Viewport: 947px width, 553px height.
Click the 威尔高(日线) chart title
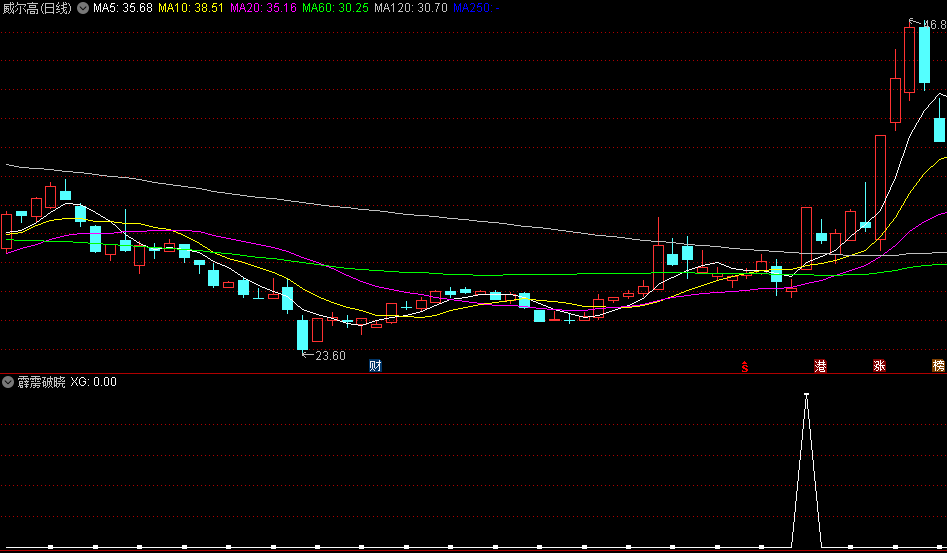point(37,8)
